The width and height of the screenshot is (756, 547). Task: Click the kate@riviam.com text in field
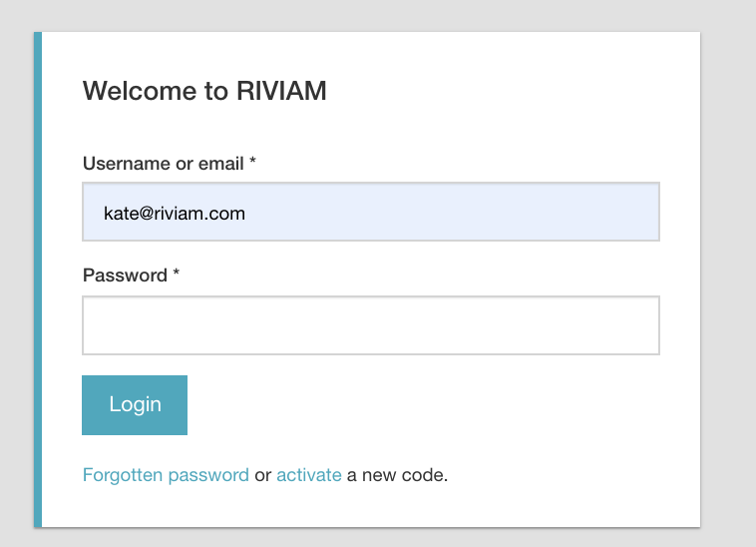coord(175,214)
